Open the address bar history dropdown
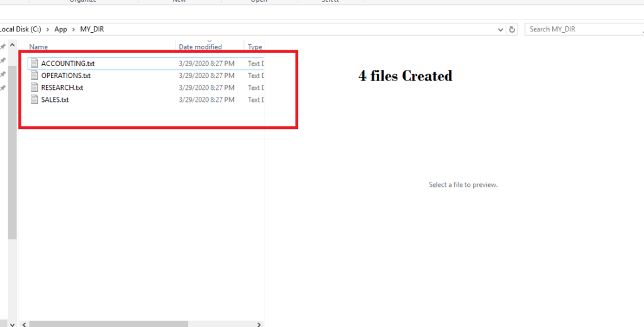644x327 pixels. [x=500, y=30]
